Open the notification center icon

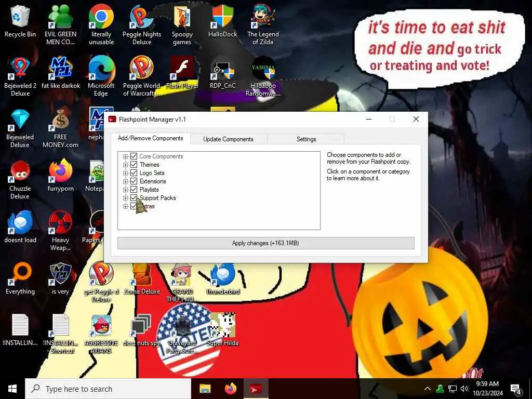pyautogui.click(x=516, y=389)
